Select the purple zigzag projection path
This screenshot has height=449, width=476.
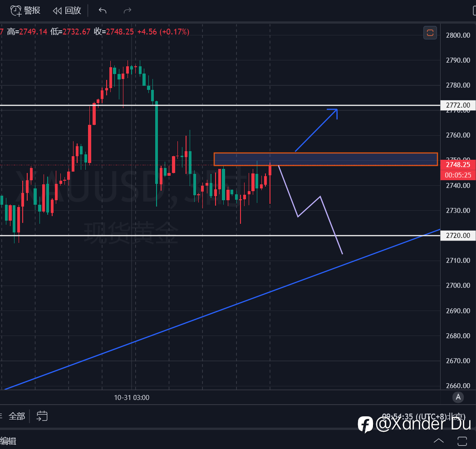(310, 210)
